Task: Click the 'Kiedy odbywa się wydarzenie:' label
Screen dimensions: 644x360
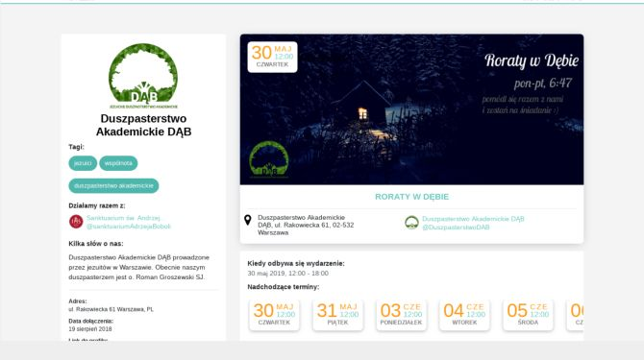Action: coord(296,264)
